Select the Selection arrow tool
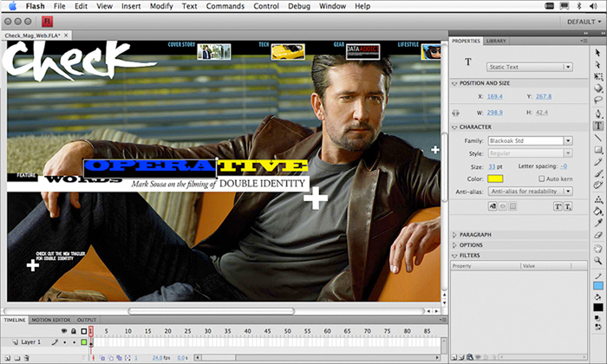The width and height of the screenshot is (607, 364). pos(597,53)
